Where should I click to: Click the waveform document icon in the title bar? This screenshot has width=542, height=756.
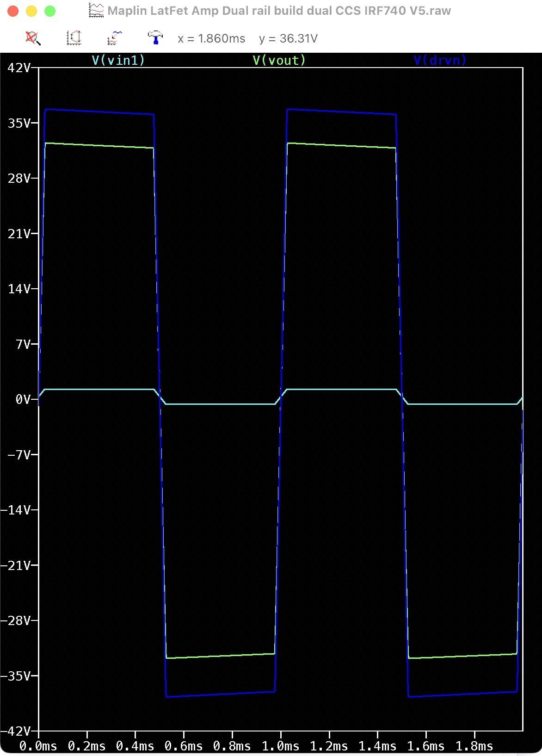(96, 11)
